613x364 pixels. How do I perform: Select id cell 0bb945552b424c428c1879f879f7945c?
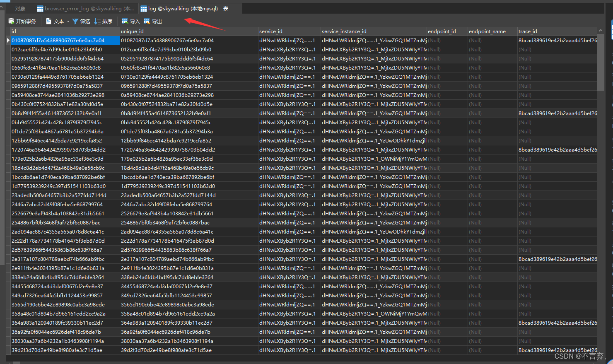[65, 123]
